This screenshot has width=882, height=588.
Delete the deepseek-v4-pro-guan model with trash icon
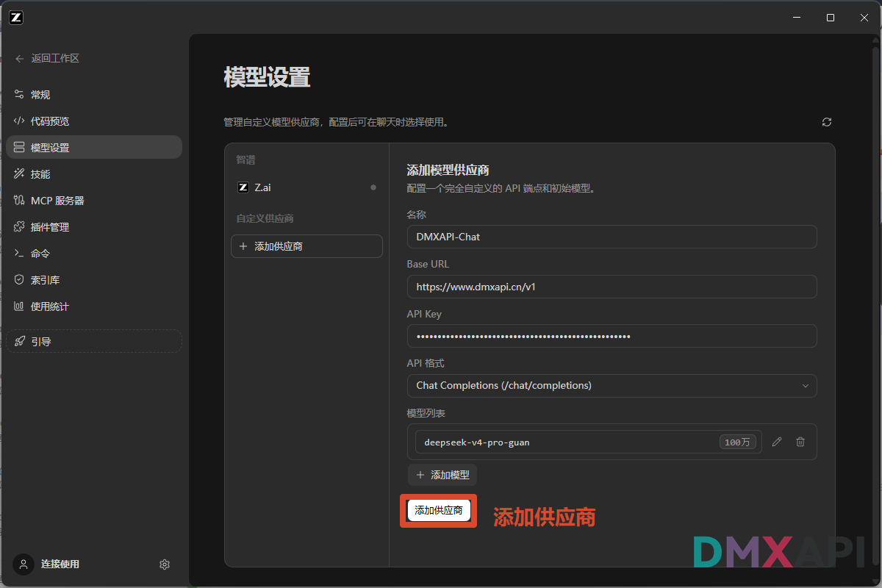[801, 442]
